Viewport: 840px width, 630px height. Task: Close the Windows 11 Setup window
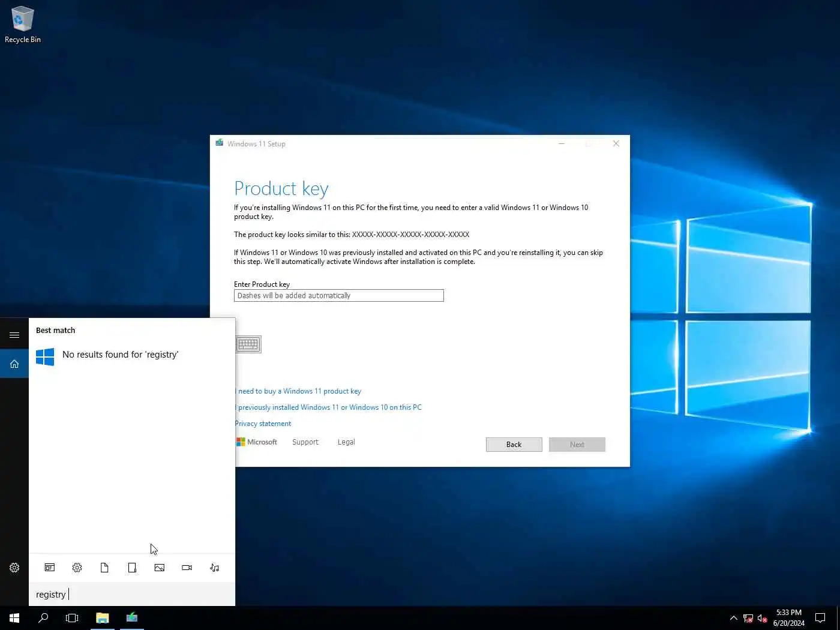(x=616, y=143)
